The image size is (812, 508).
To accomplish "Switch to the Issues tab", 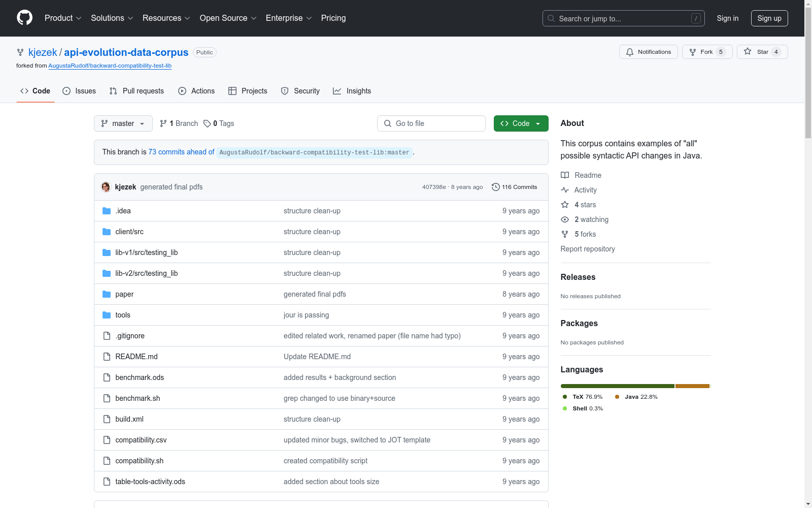I will coord(79,91).
